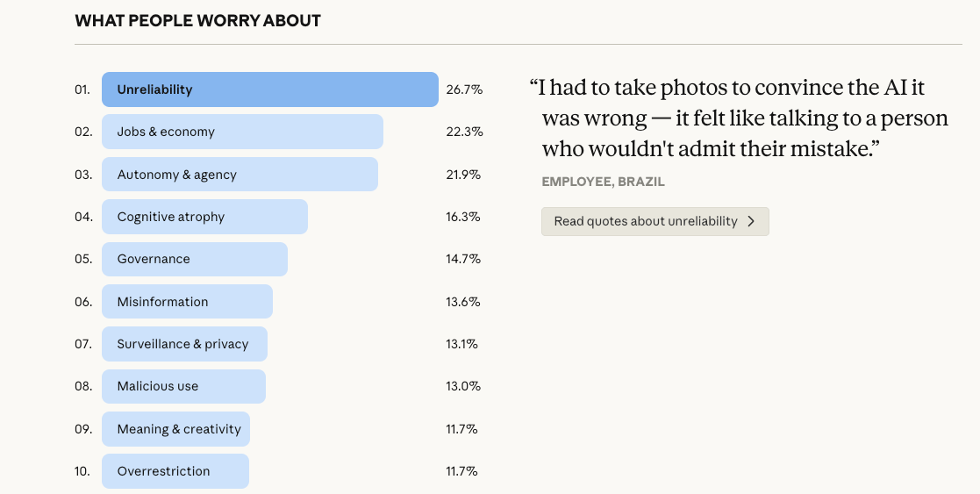980x494 pixels.
Task: Click the What People Worry About heading
Action: [x=197, y=20]
